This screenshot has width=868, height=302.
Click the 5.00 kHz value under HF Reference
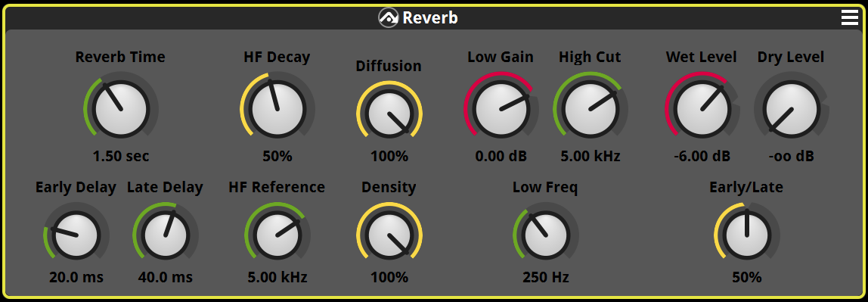[x=277, y=277]
